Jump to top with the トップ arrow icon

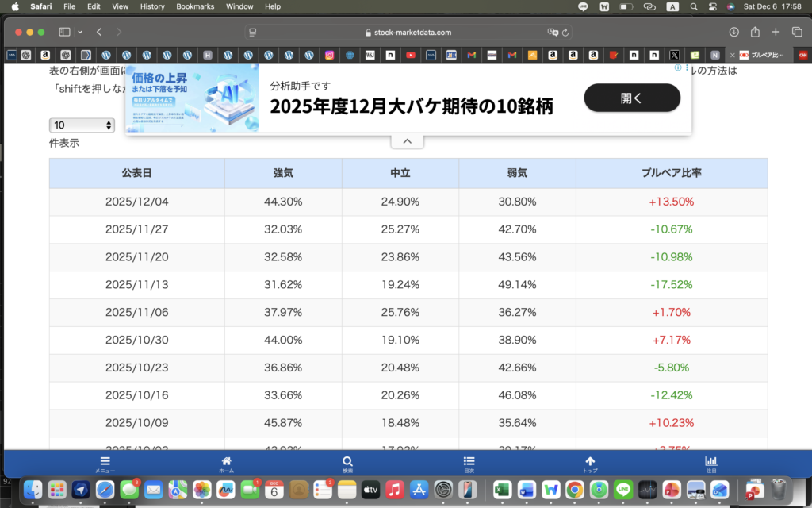point(590,462)
